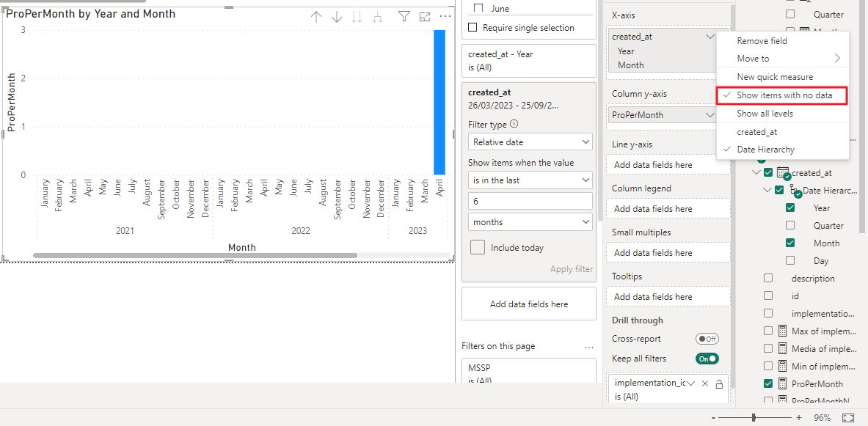Enable Require single selection

(473, 28)
